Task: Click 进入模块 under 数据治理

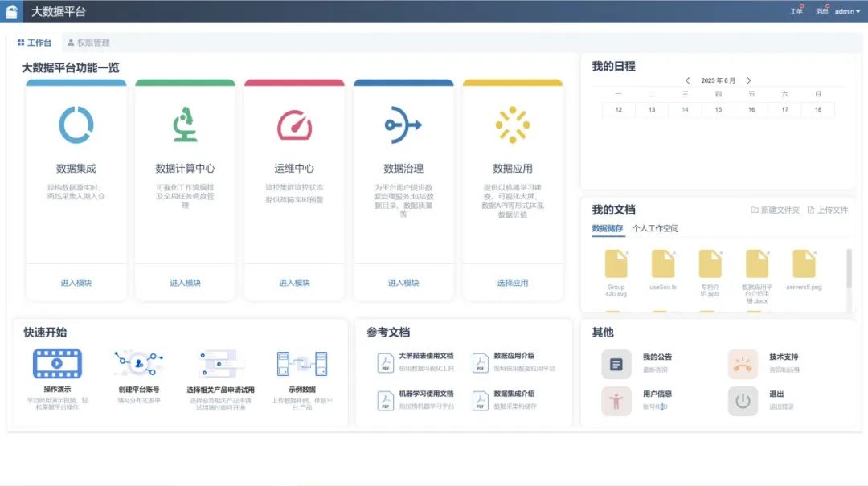Action: click(x=403, y=283)
